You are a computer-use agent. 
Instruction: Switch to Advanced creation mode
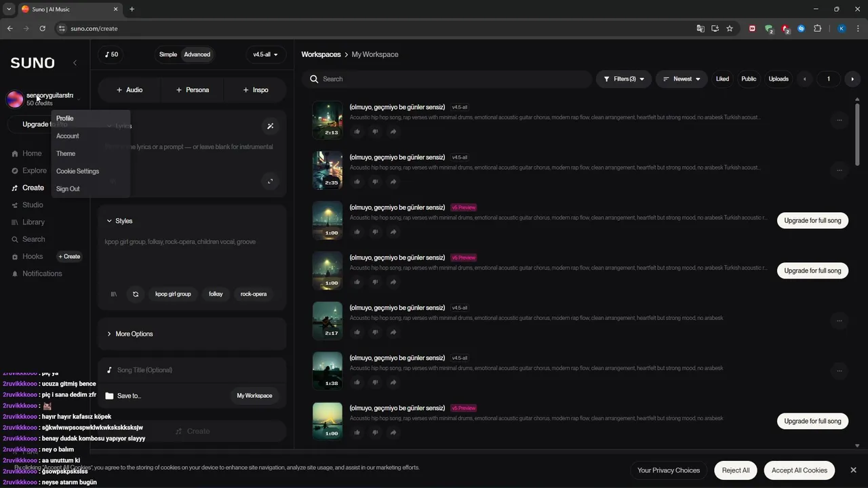point(197,54)
